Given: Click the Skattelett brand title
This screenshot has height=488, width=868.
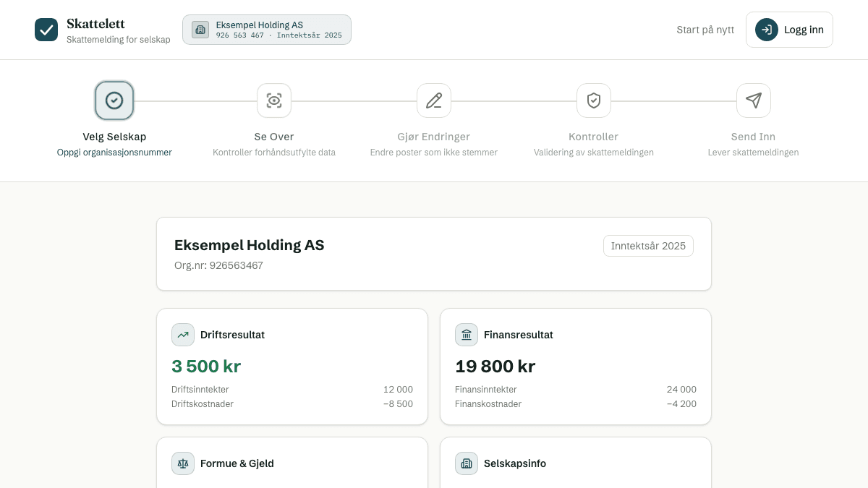Looking at the screenshot, I should 95,24.
